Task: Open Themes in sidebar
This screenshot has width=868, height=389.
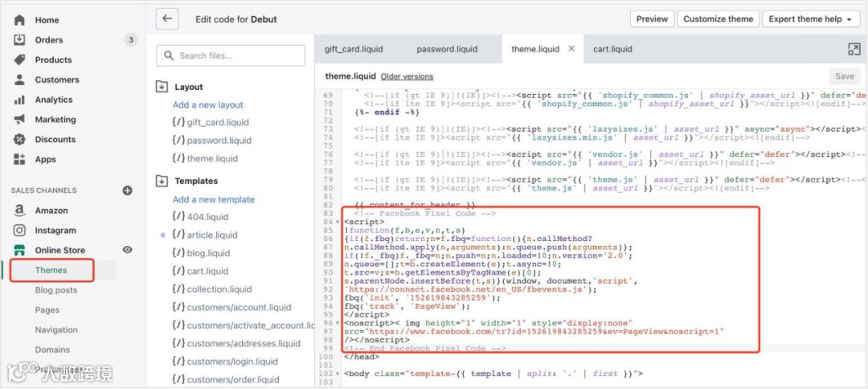Action: 51,270
